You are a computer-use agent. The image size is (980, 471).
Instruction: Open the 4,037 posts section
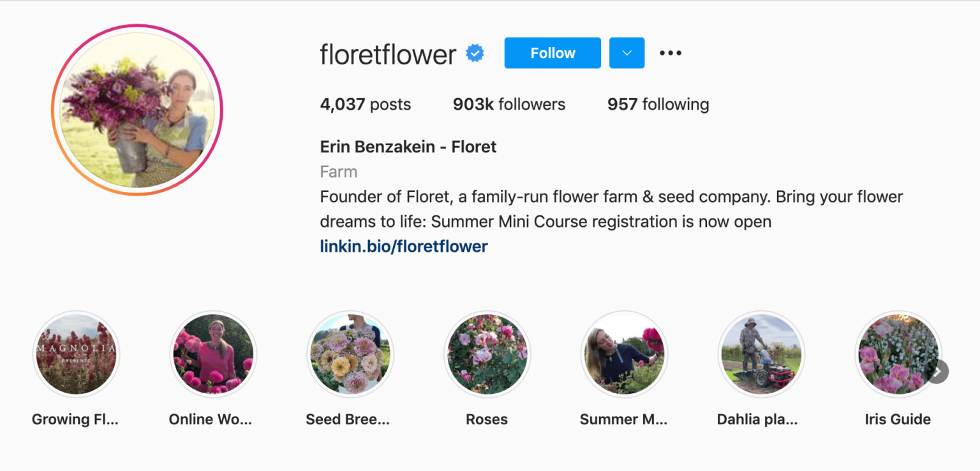pyautogui.click(x=365, y=104)
